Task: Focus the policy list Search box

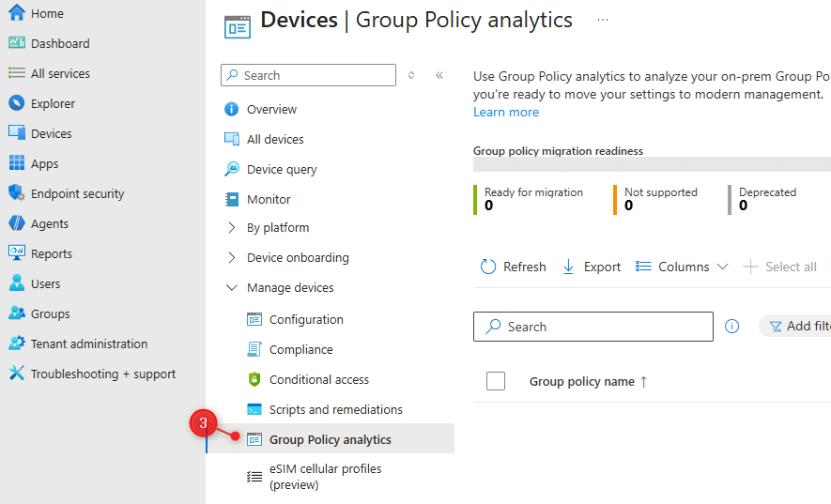Action: pyautogui.click(x=593, y=327)
